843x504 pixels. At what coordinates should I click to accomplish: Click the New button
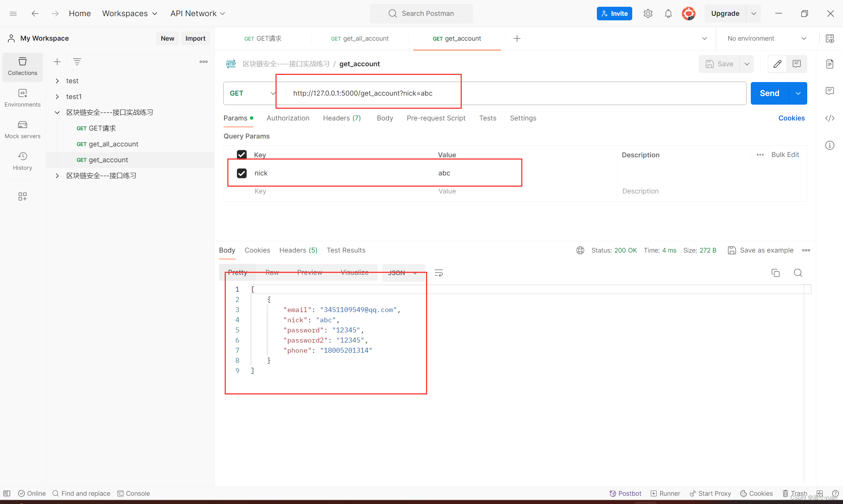tap(167, 38)
